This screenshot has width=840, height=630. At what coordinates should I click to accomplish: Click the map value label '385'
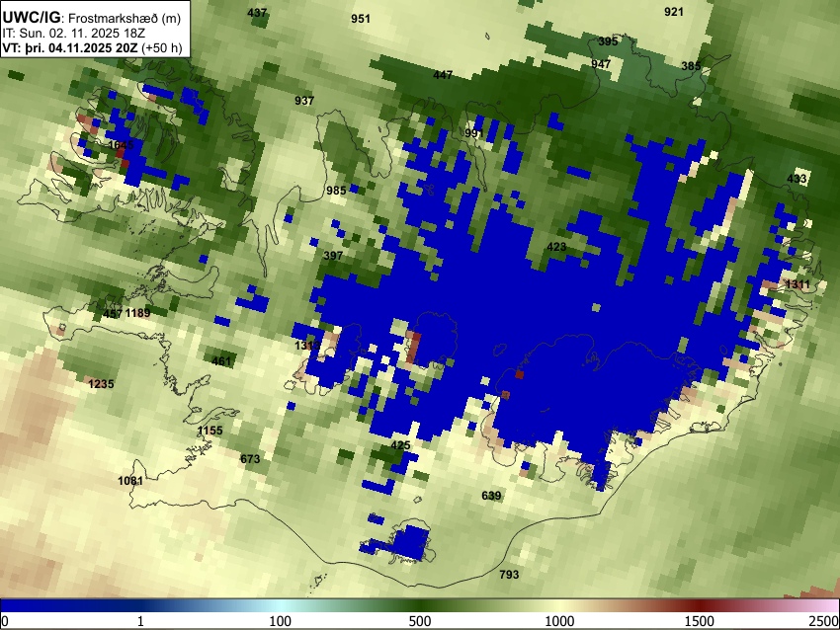(x=691, y=66)
